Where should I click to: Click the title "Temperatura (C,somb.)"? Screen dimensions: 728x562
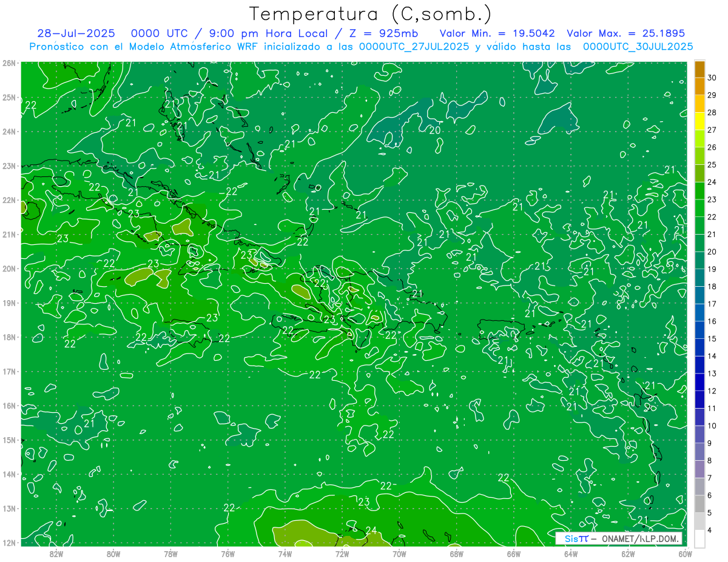pyautogui.click(x=371, y=14)
